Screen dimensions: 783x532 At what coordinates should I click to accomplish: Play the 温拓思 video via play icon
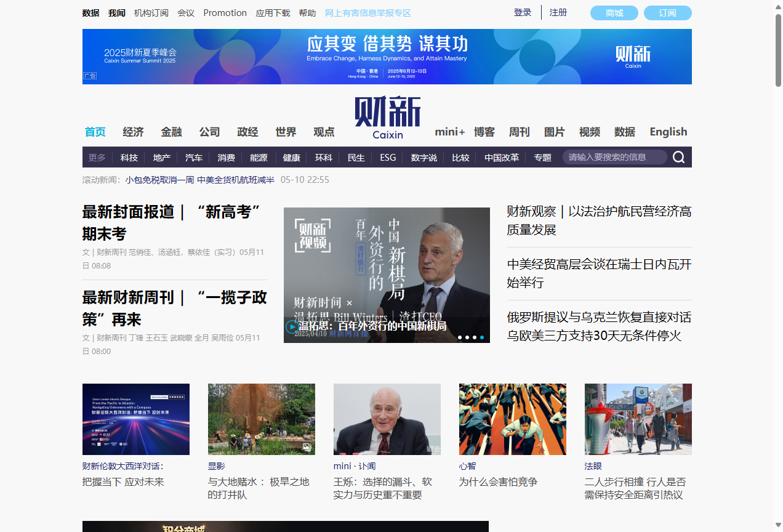pyautogui.click(x=291, y=327)
